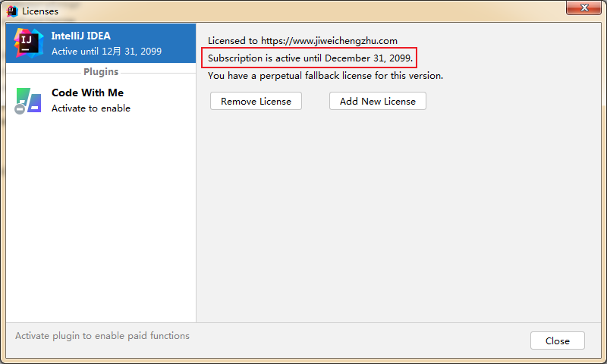Screen dimensions: 607x364
Task: Click the Close button at bottom
Action: [x=557, y=340]
